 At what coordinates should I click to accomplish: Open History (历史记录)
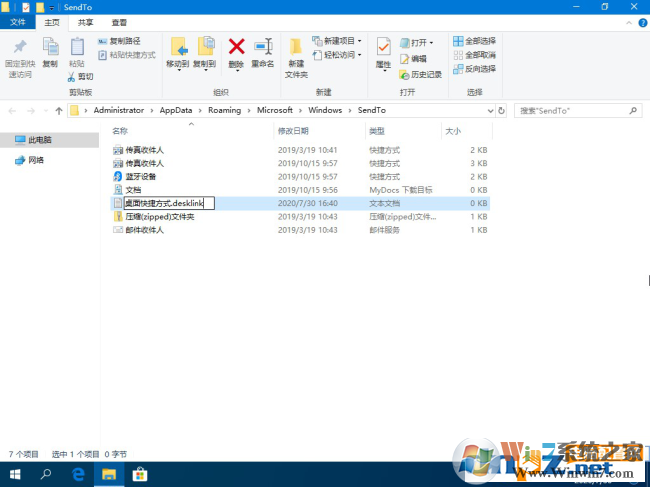pyautogui.click(x=420, y=75)
